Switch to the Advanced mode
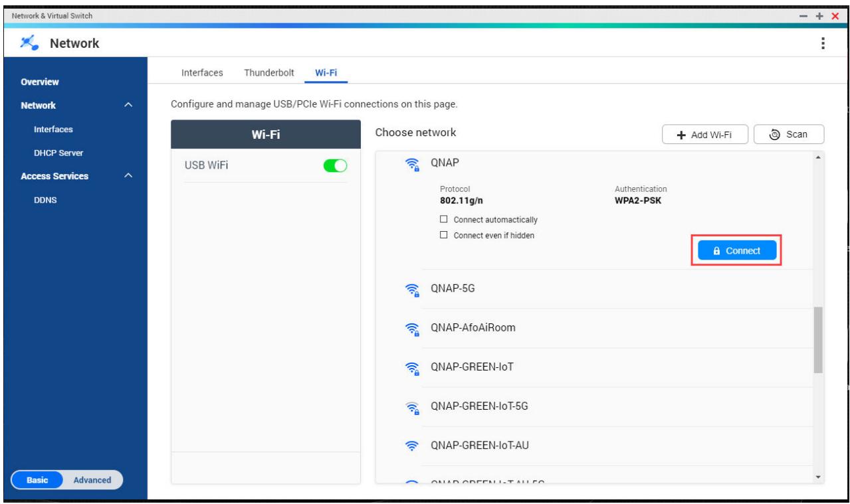Screen dimensions: 850x504 [92, 480]
